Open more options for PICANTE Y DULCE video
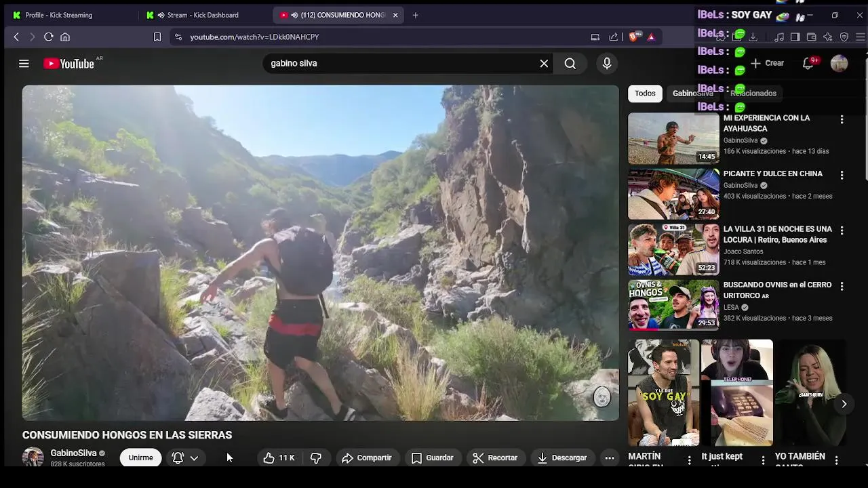 coord(842,175)
